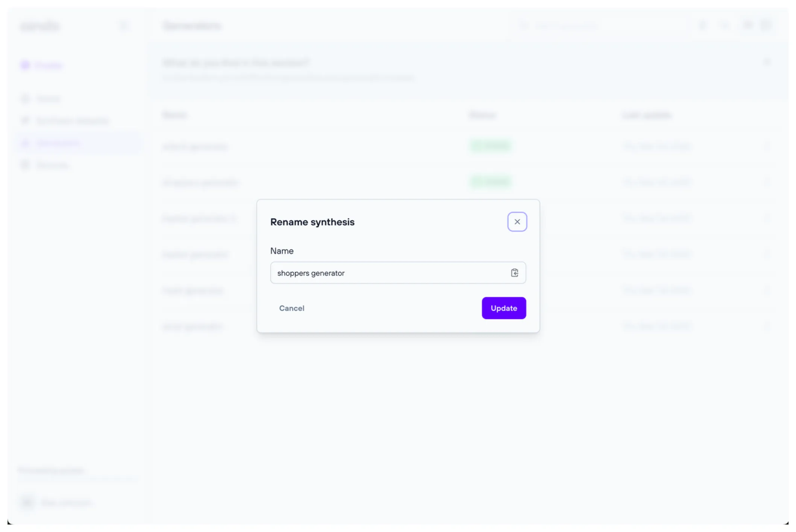796x532 pixels.
Task: Click the paste icon in the Name field
Action: point(514,273)
